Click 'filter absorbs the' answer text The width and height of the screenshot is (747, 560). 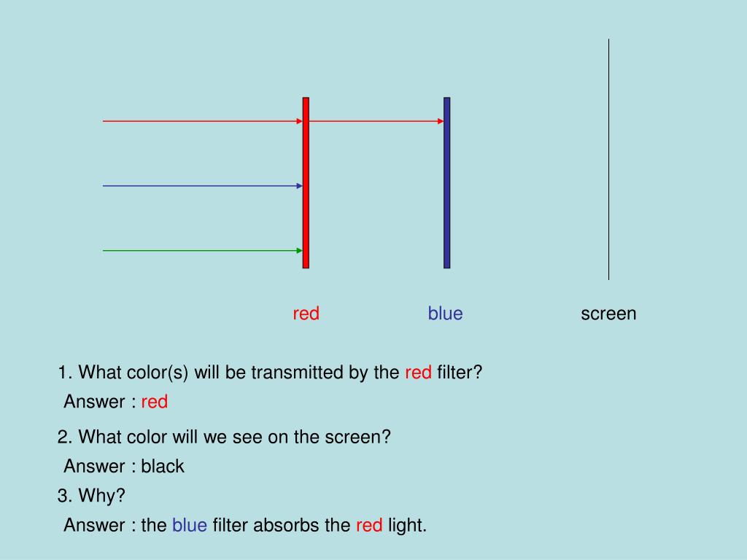tap(282, 525)
